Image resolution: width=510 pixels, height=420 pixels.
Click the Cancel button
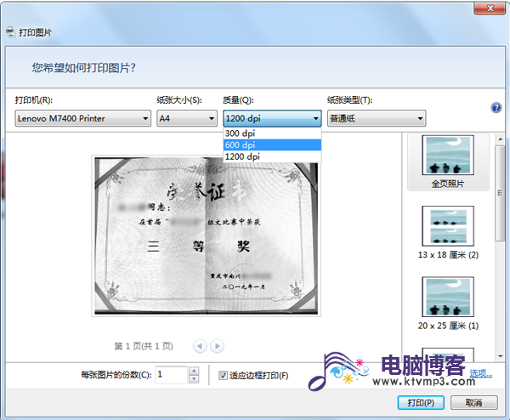474,403
